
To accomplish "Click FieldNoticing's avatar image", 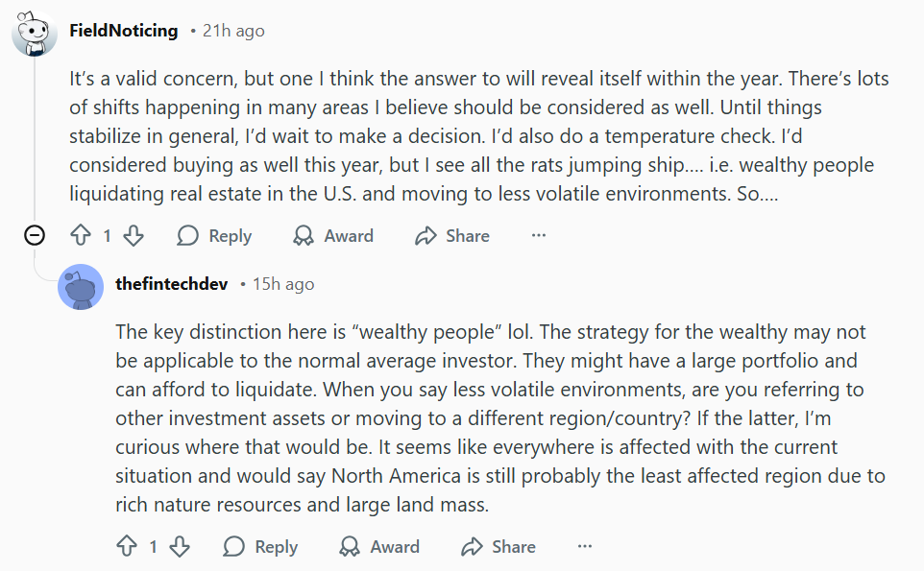I will [x=35, y=33].
